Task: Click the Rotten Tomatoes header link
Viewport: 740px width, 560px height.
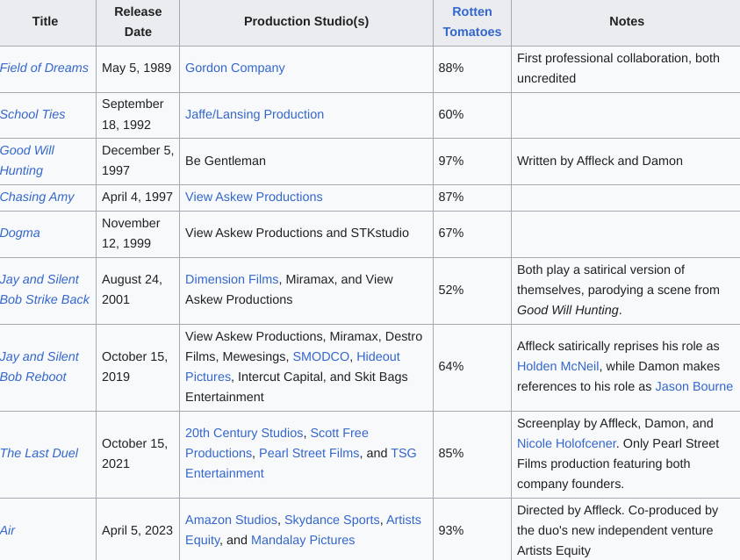Action: (472, 22)
